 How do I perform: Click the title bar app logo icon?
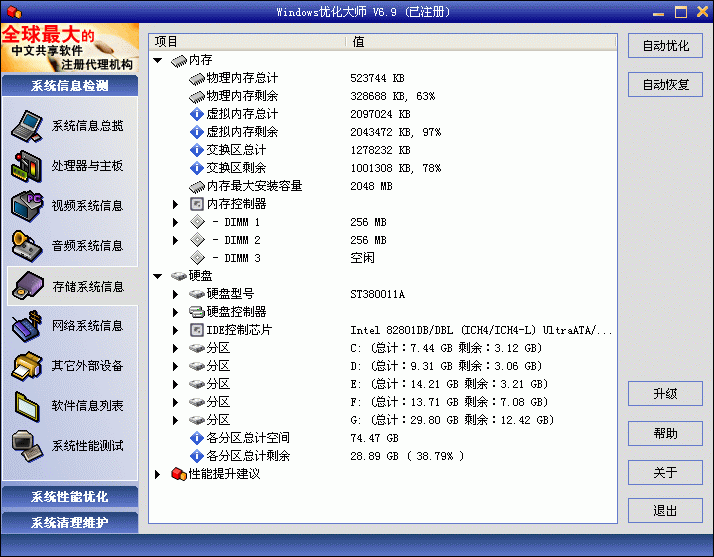(x=15, y=12)
